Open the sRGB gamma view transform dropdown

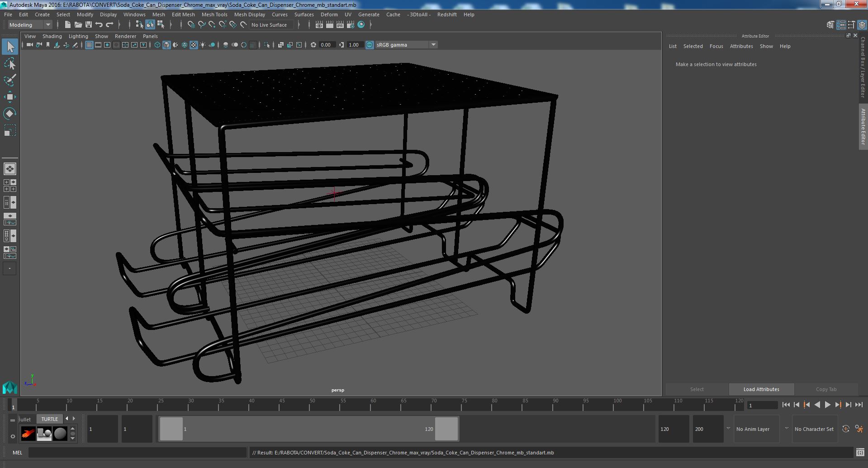point(406,45)
